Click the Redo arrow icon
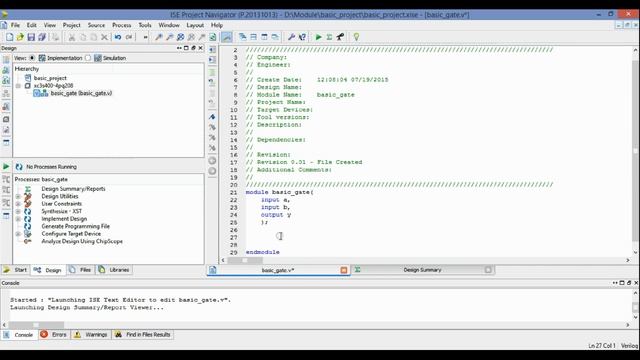The image size is (640, 360). pyautogui.click(x=129, y=37)
